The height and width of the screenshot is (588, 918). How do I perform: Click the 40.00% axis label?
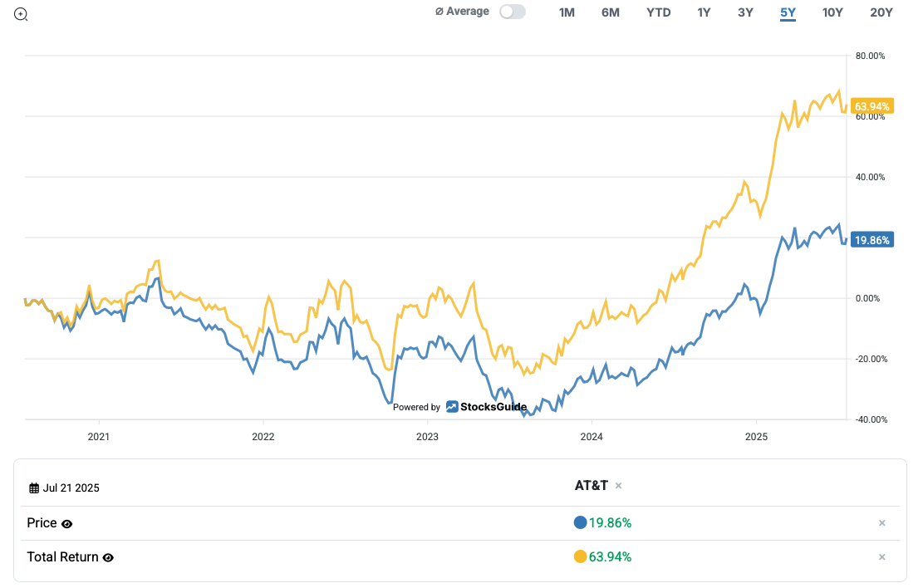[x=870, y=177]
